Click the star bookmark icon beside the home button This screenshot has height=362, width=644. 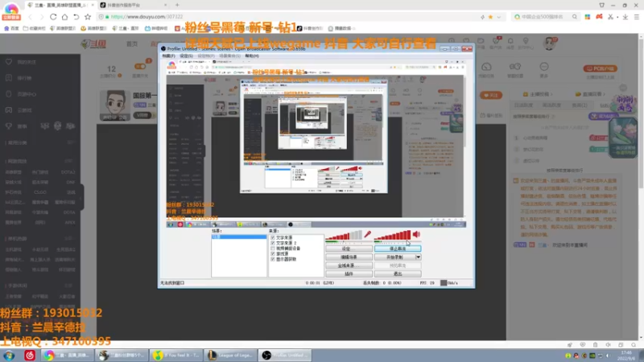coord(88,17)
